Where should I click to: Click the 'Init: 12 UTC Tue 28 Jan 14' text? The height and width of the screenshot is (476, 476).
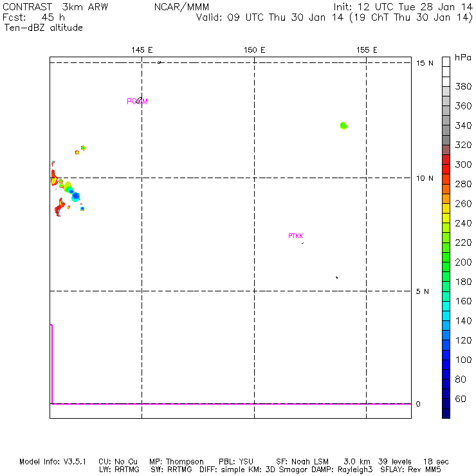coord(403,6)
